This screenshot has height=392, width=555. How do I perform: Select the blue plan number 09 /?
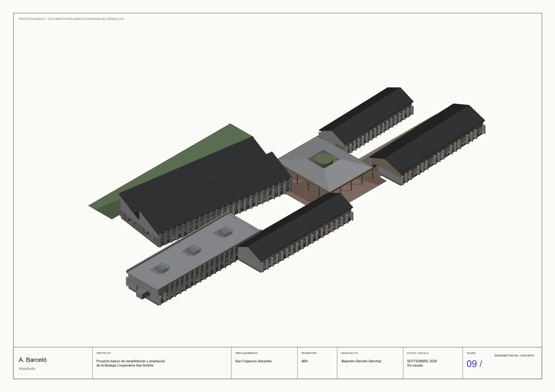point(474,364)
